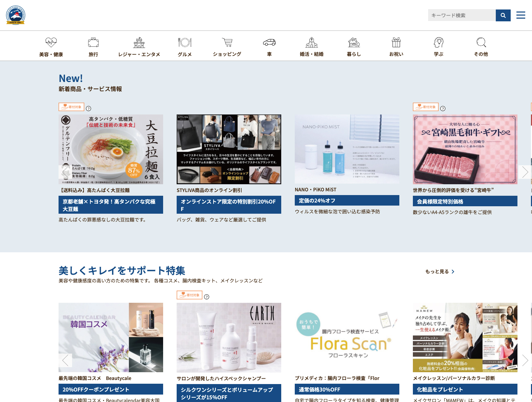The image size is (532, 402).
Task: Select the 旅行 menu label
Action: pyautogui.click(x=93, y=54)
